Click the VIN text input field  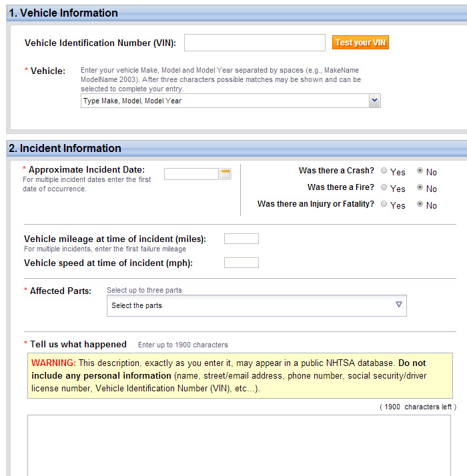click(x=254, y=43)
